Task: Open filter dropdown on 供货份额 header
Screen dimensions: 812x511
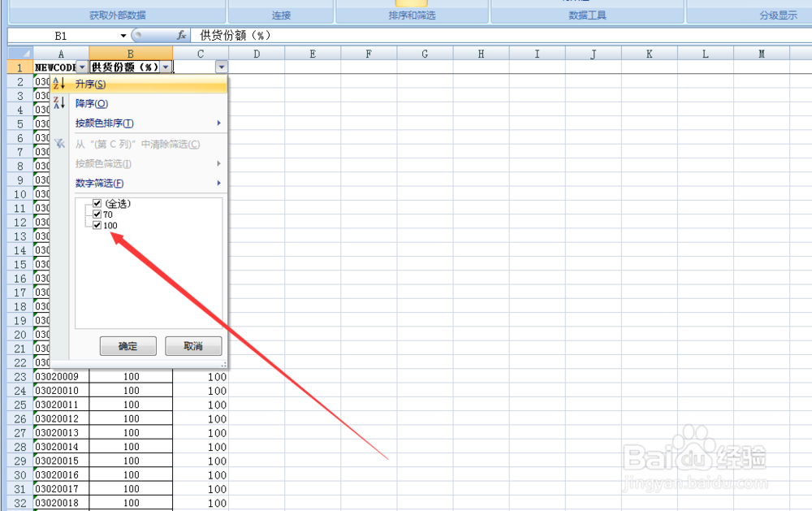Action: click(x=166, y=67)
